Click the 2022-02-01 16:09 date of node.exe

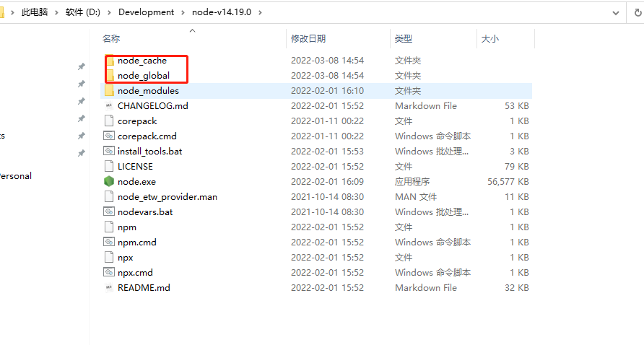[x=327, y=182]
